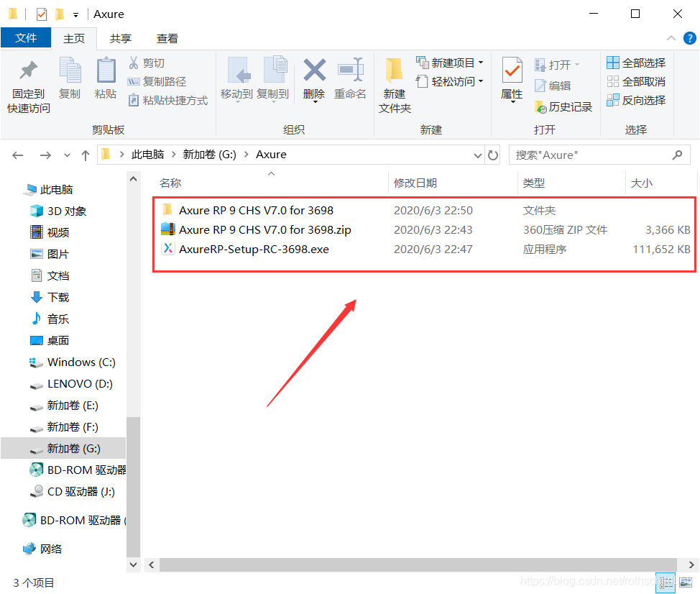700x594 pixels.
Task: Expand address bar history dropdown
Action: coord(478,155)
